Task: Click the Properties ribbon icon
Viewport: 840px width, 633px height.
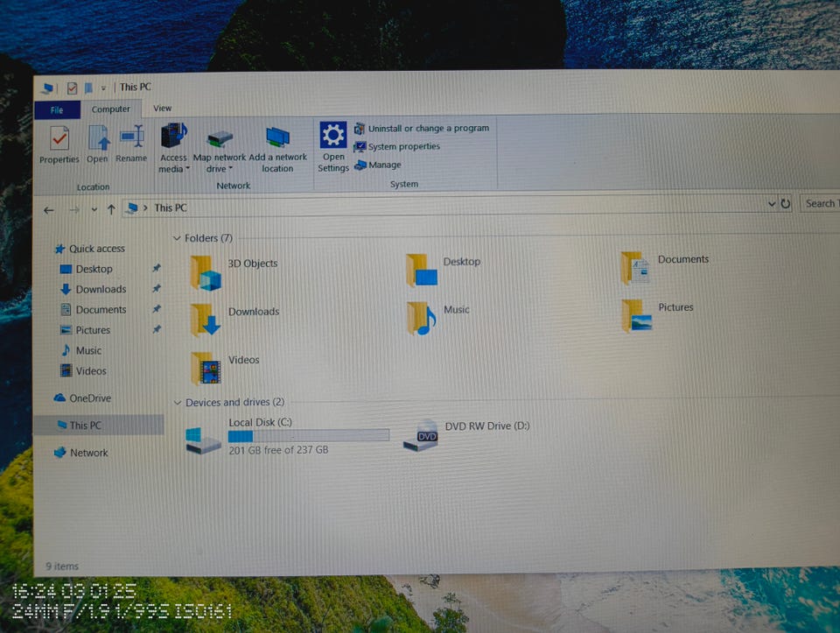Action: (59, 144)
